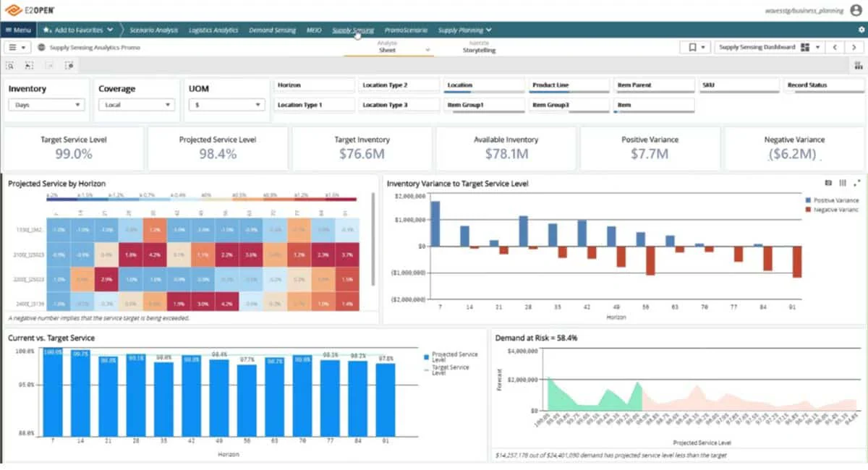Open the SKU filter
868x470 pixels.
[x=739, y=85]
